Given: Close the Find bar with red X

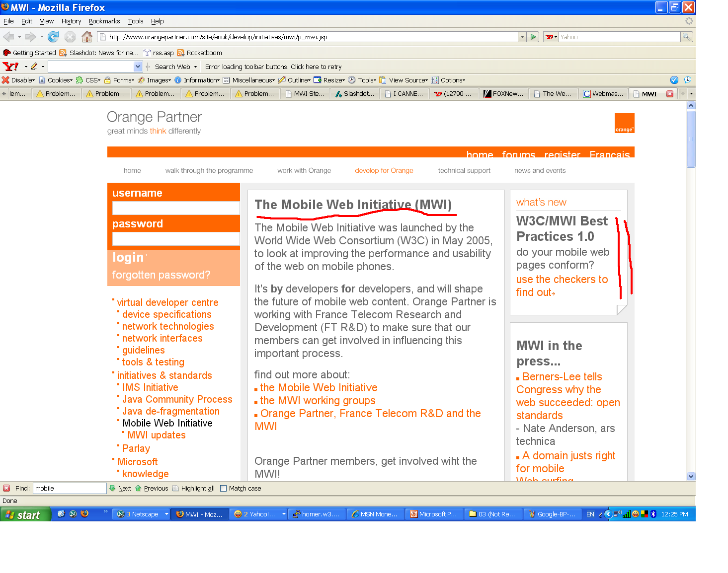Looking at the screenshot, I should (x=6, y=488).
